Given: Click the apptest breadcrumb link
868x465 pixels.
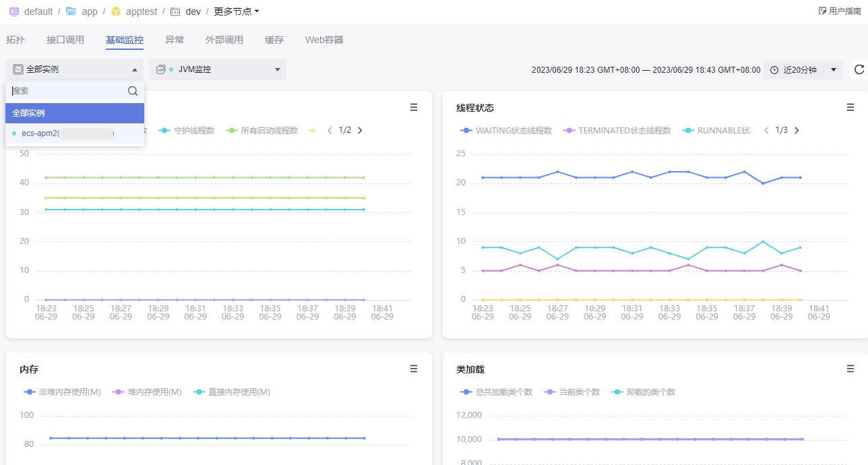Looking at the screenshot, I should [x=142, y=11].
